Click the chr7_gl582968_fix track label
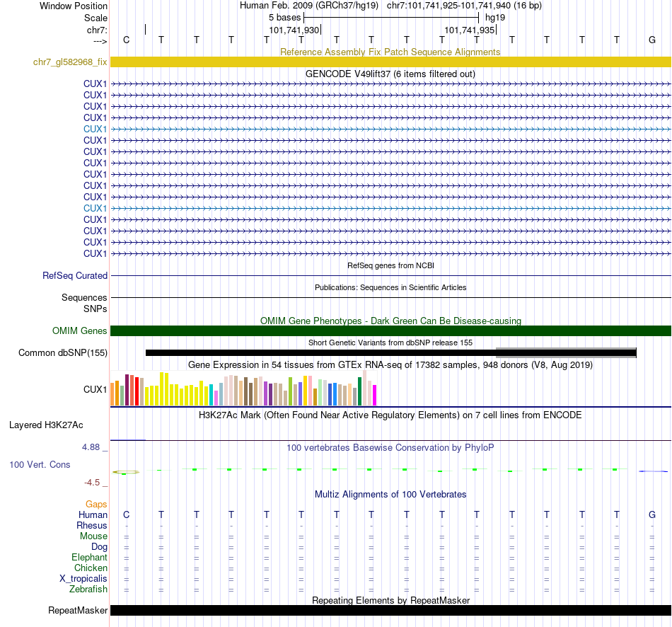672x627 pixels. pos(70,62)
